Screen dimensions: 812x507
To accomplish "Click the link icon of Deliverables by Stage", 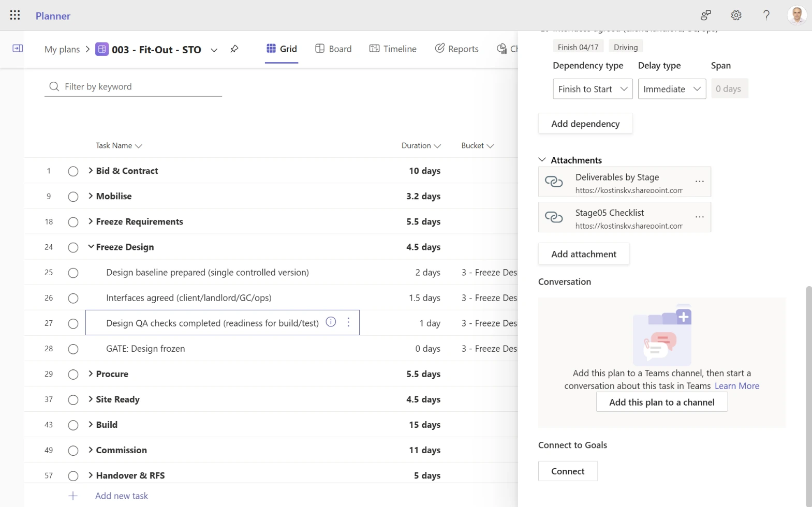I will pyautogui.click(x=554, y=182).
